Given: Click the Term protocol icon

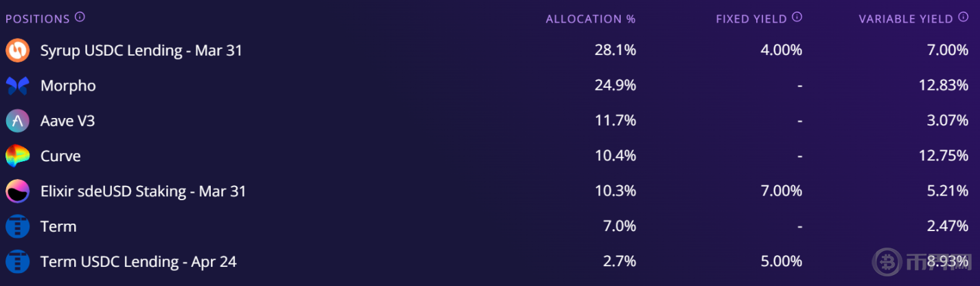Looking at the screenshot, I should 17,226.
